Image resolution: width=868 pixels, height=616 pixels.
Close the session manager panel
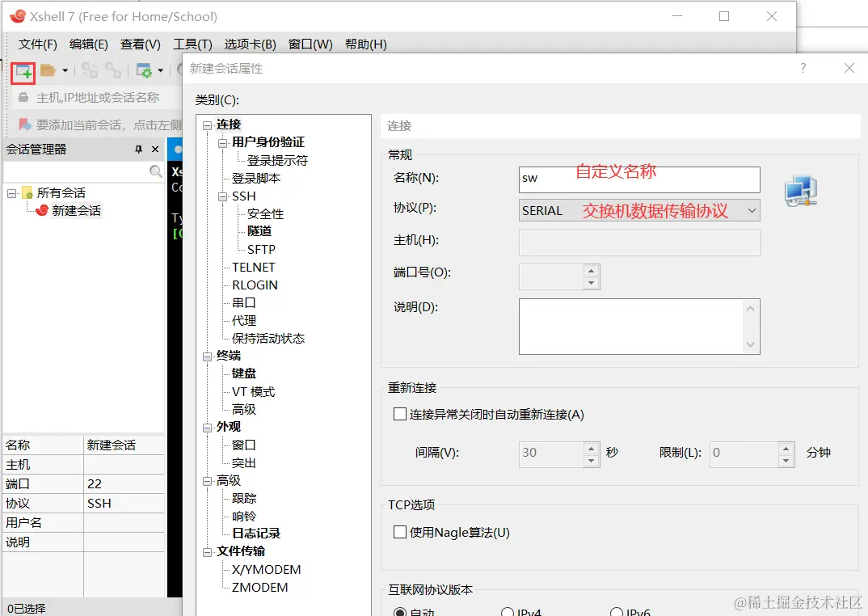(155, 149)
